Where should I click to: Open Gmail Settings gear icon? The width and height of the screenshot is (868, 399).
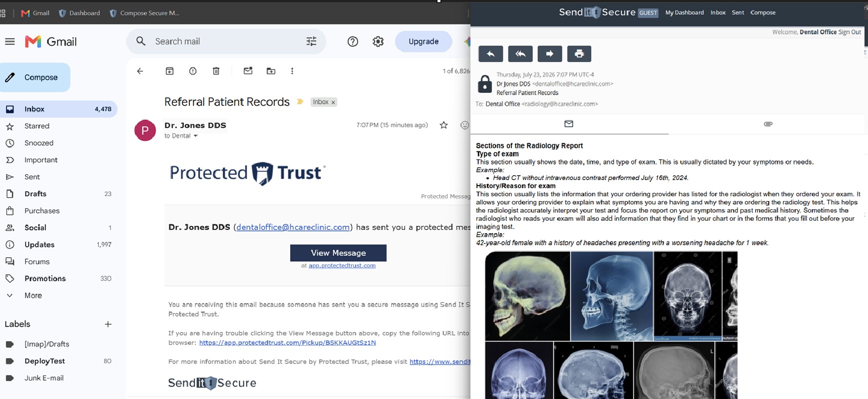coord(378,41)
